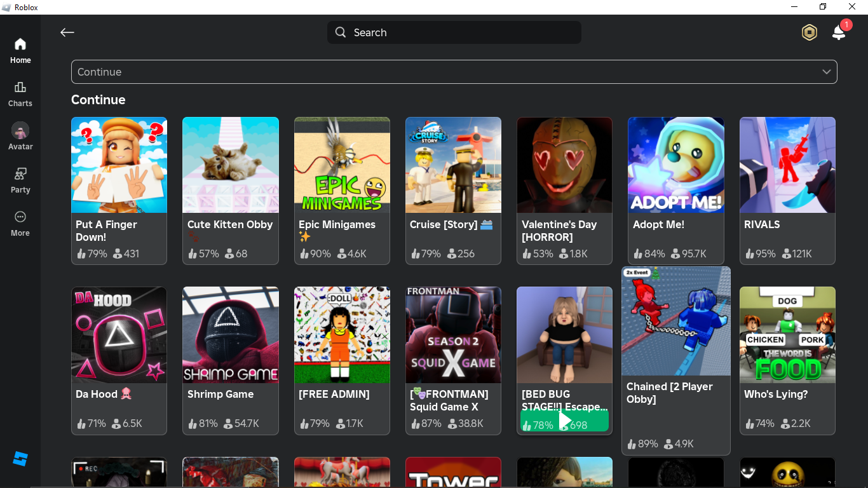Open BED BUG STAGE Escape thumbnail
This screenshot has height=488, width=868.
(x=565, y=335)
